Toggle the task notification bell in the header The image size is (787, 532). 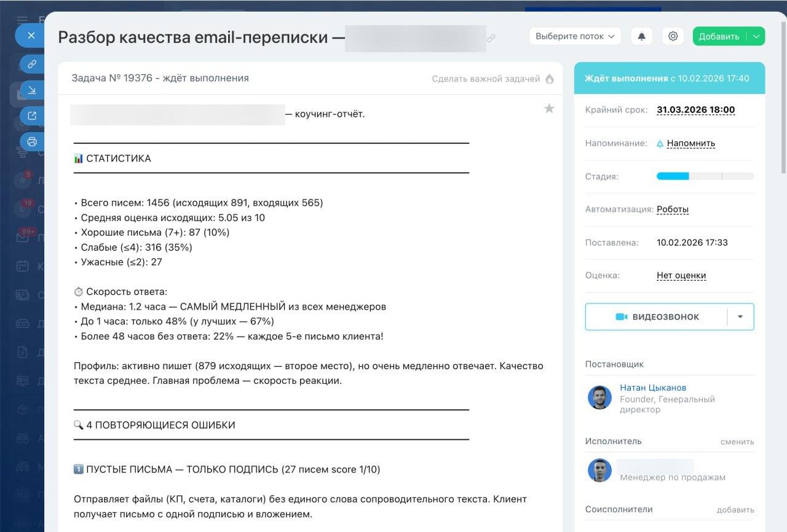tap(641, 36)
